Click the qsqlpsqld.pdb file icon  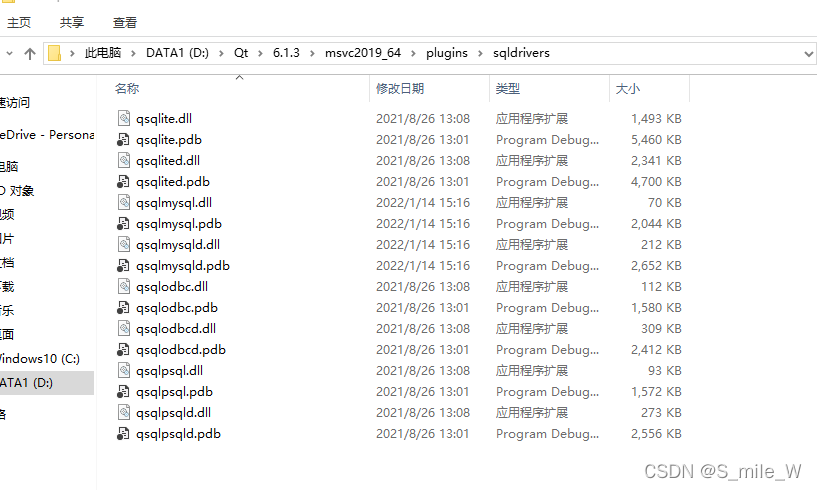point(123,433)
